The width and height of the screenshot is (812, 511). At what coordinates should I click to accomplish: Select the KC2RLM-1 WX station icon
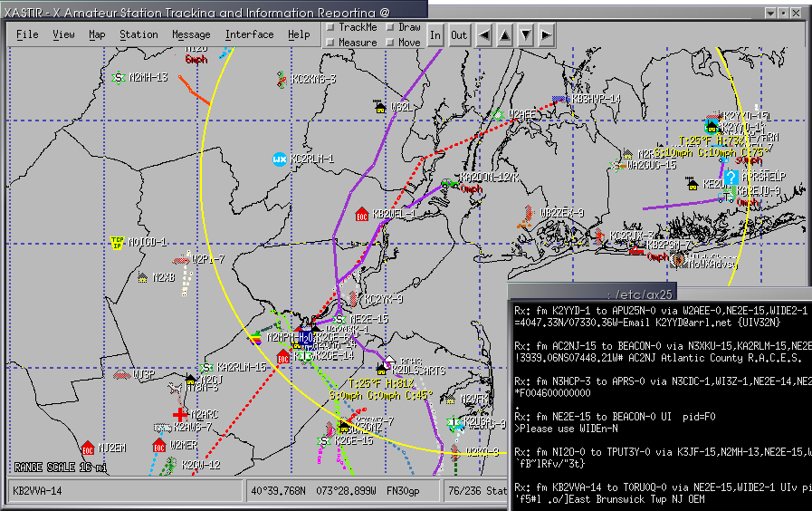pyautogui.click(x=280, y=159)
